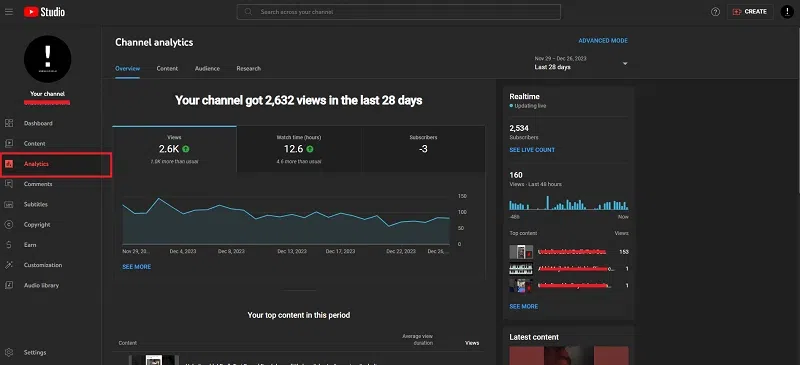Viewport: 800px width, 365px height.
Task: Select Last 28 days date range
Action: (x=553, y=67)
